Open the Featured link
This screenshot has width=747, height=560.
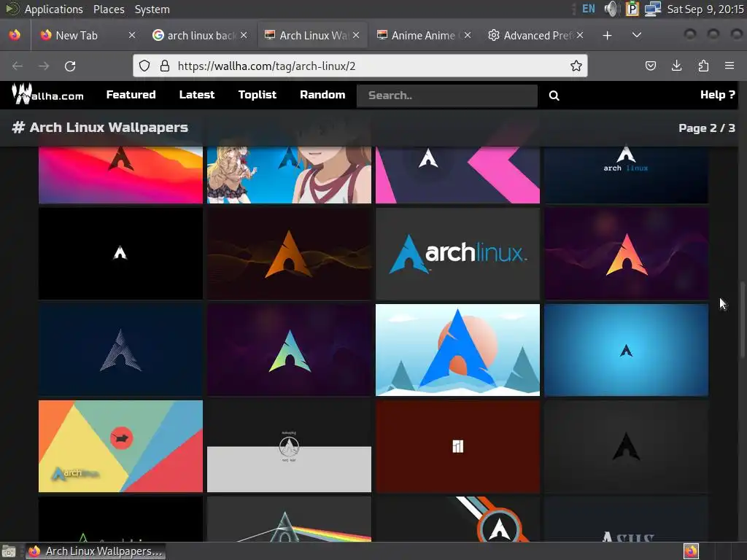131,95
